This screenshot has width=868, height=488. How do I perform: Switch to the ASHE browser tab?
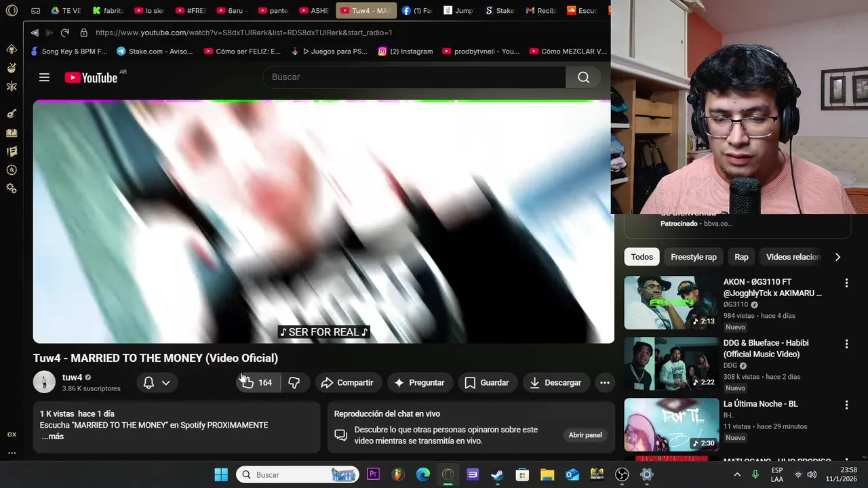click(313, 11)
